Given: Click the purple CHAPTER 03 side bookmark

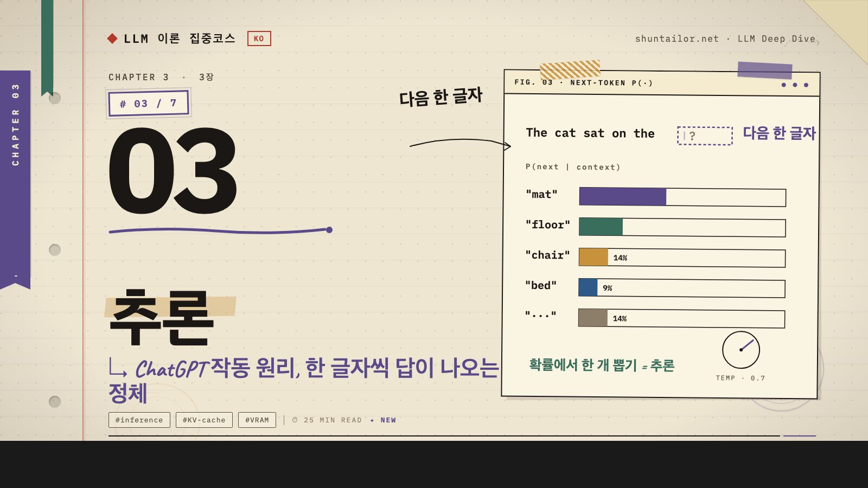Looking at the screenshot, I should 15,179.
